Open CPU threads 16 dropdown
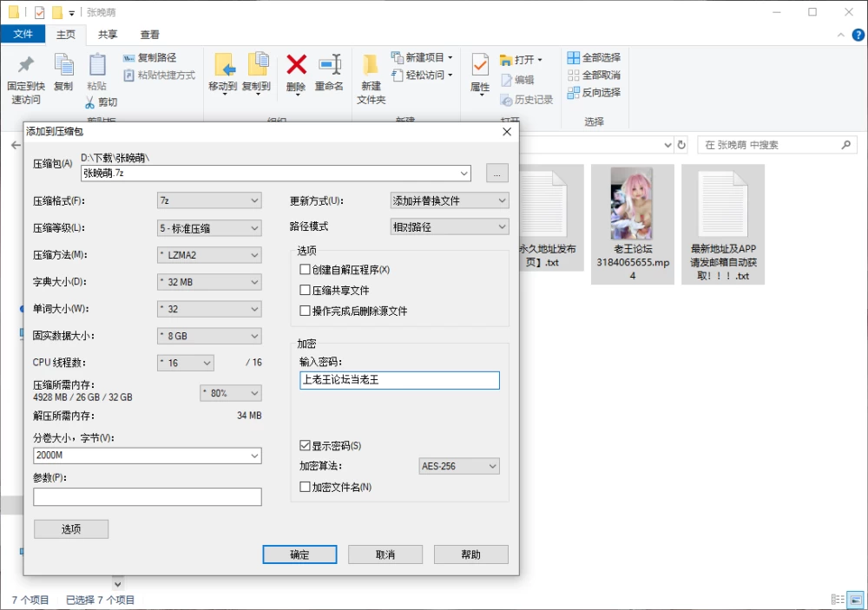Image resolution: width=868 pixels, height=610 pixels. click(x=186, y=363)
